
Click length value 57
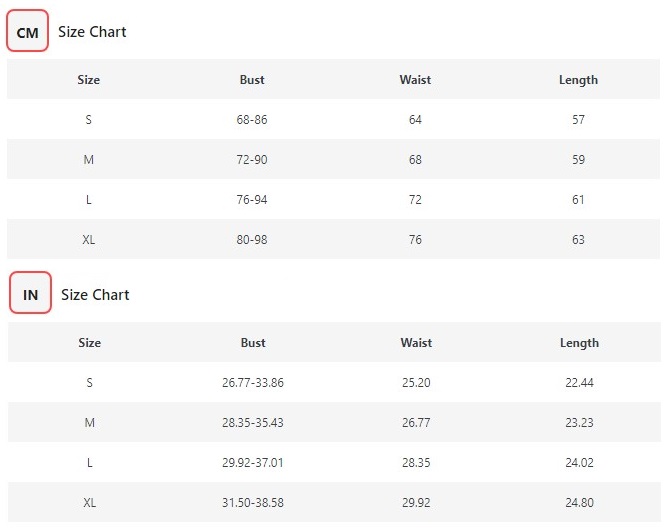(x=578, y=120)
